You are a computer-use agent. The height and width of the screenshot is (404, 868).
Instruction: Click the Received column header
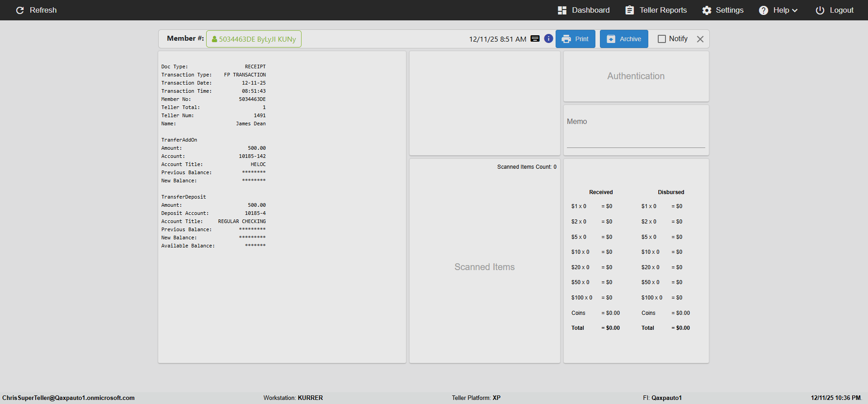[x=601, y=192]
